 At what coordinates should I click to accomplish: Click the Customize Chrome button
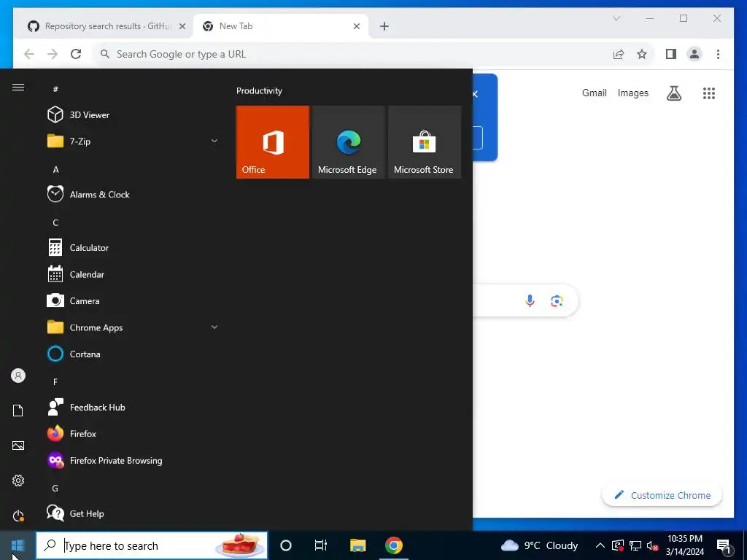[x=662, y=495]
